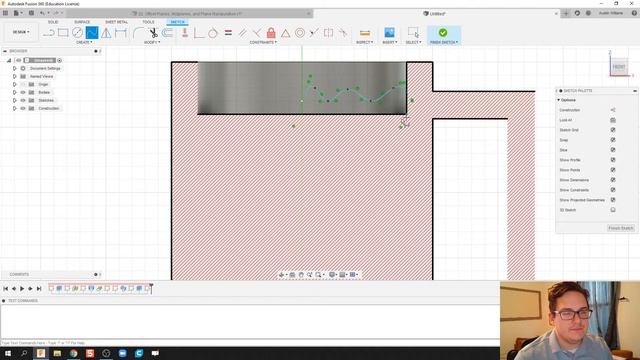Click the Save icon
Screen dimensions: 640x360
[x=31, y=13]
